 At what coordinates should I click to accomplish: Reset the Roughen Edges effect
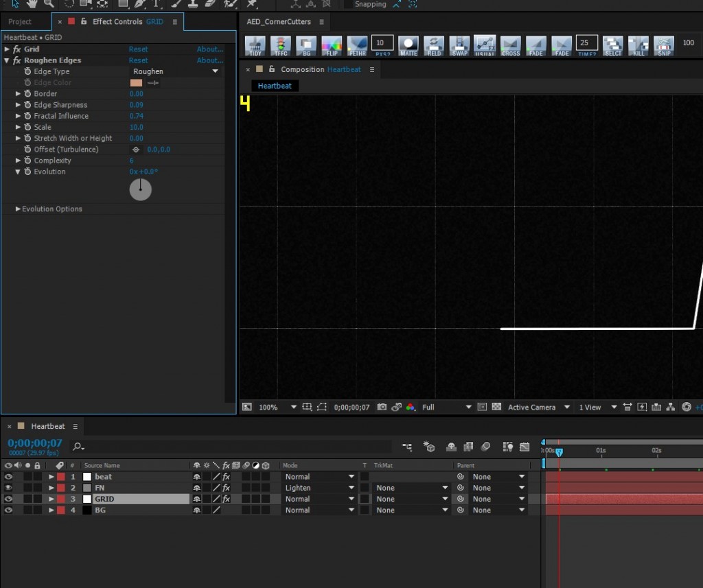pyautogui.click(x=138, y=60)
